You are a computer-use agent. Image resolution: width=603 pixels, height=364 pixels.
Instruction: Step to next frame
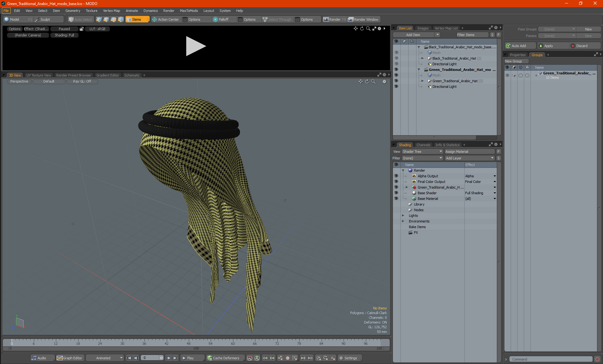168,358
